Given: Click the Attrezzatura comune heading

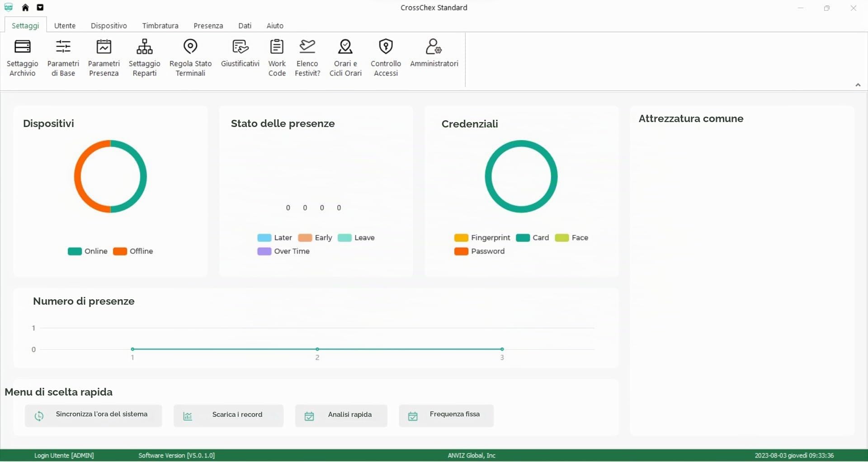Looking at the screenshot, I should tap(691, 118).
